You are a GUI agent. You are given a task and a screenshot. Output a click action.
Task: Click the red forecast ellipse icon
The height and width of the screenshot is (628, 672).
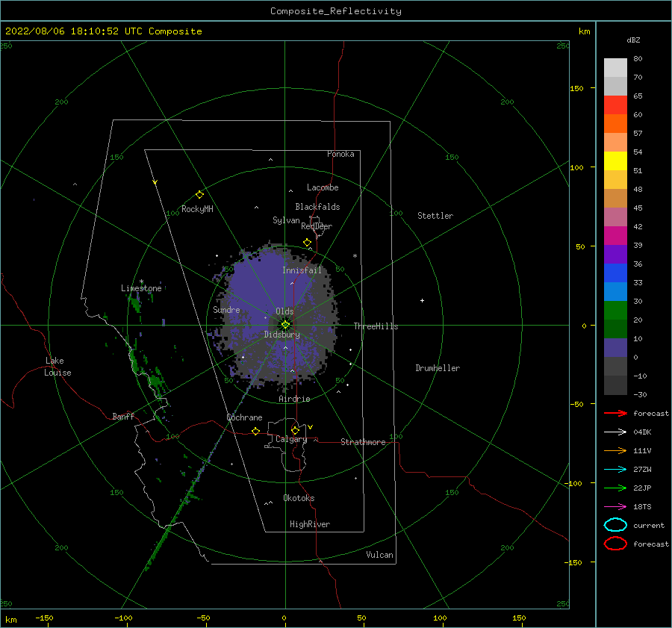tap(615, 544)
